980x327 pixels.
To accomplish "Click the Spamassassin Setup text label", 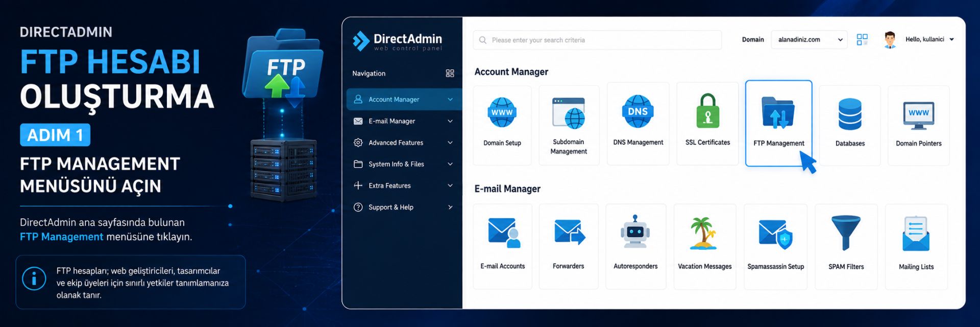I will [x=776, y=267].
